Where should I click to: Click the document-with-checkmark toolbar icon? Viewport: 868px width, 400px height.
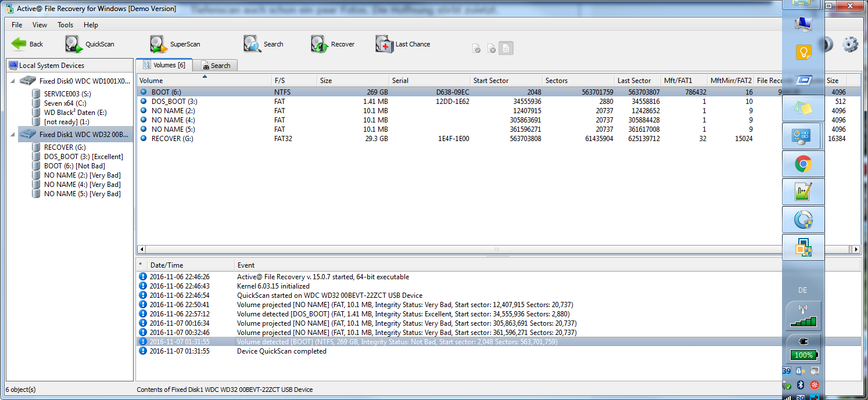pos(476,49)
